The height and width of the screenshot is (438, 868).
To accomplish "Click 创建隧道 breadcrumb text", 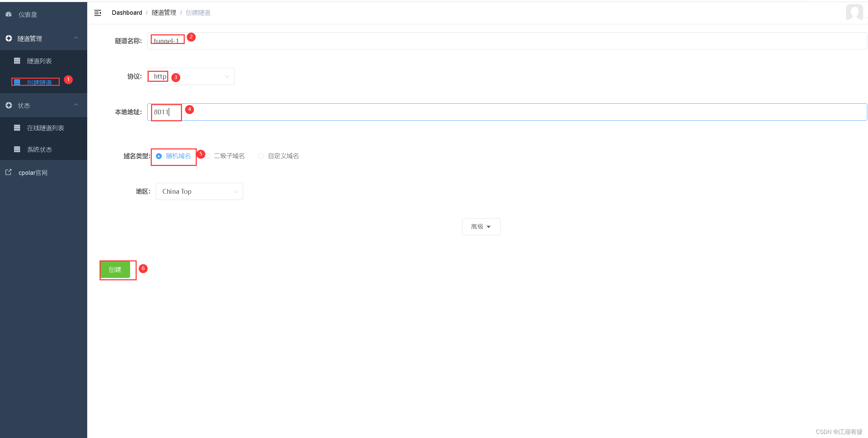I will 198,13.
